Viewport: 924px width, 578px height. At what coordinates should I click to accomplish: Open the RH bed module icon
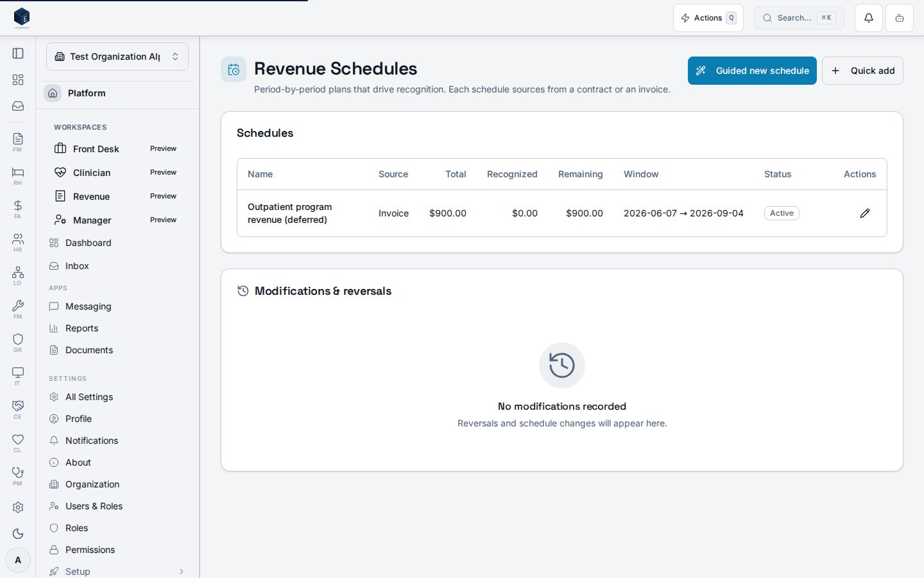point(18,175)
